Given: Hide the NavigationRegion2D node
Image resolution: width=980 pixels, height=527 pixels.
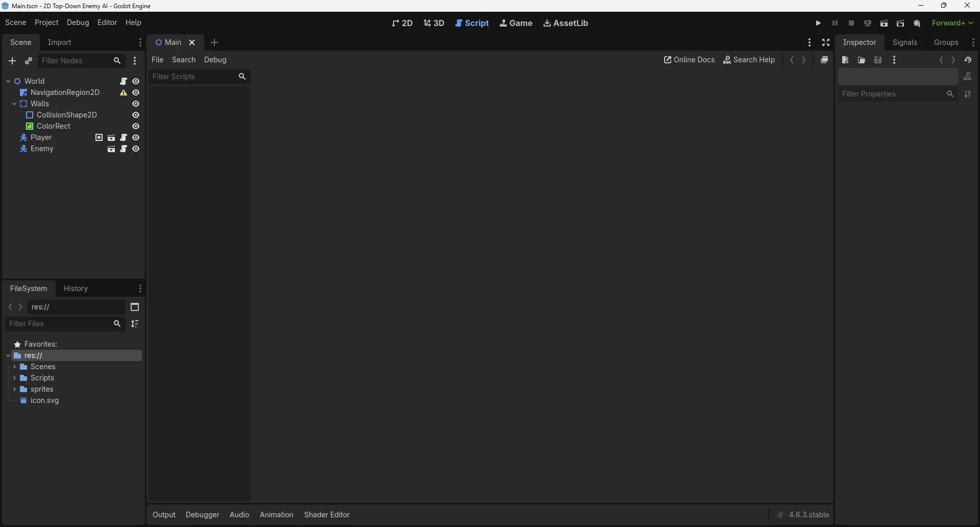Looking at the screenshot, I should pyautogui.click(x=136, y=92).
